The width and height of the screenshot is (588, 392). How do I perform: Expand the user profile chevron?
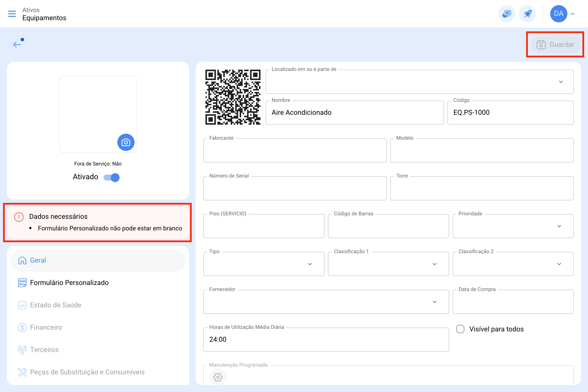click(x=573, y=14)
